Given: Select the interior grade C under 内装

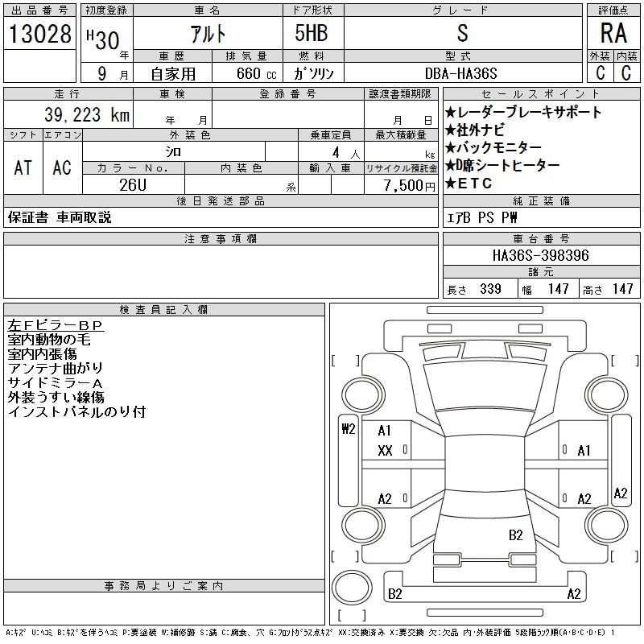Looking at the screenshot, I should click(625, 72).
